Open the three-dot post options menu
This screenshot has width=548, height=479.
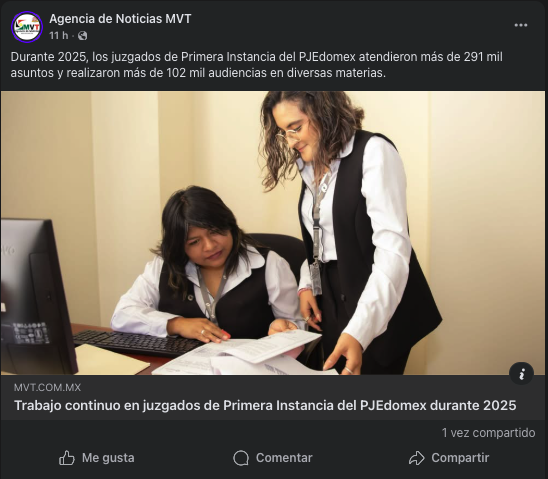click(520, 25)
